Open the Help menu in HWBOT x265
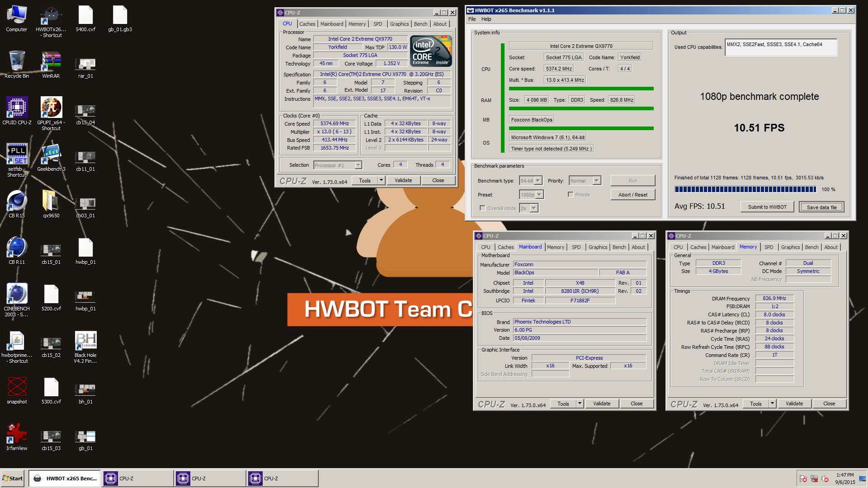Viewport: 868px width, 488px height. (x=486, y=19)
